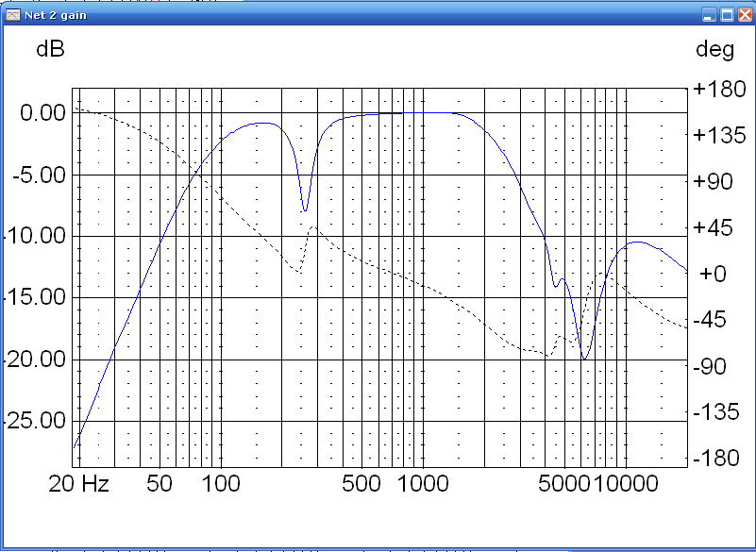Image resolution: width=756 pixels, height=552 pixels.
Task: Click the 5000 frequency label
Action: pos(564,483)
